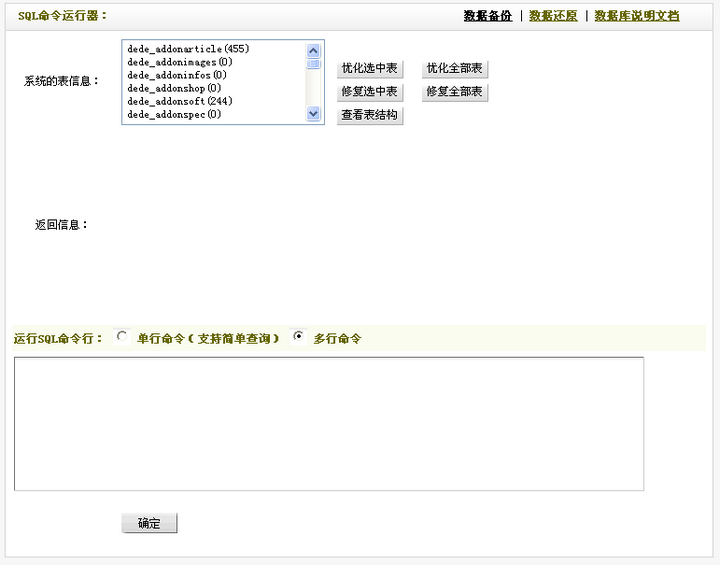Select the 单行命令 radio button
Viewport: 720px width, 565px height.
[x=122, y=337]
